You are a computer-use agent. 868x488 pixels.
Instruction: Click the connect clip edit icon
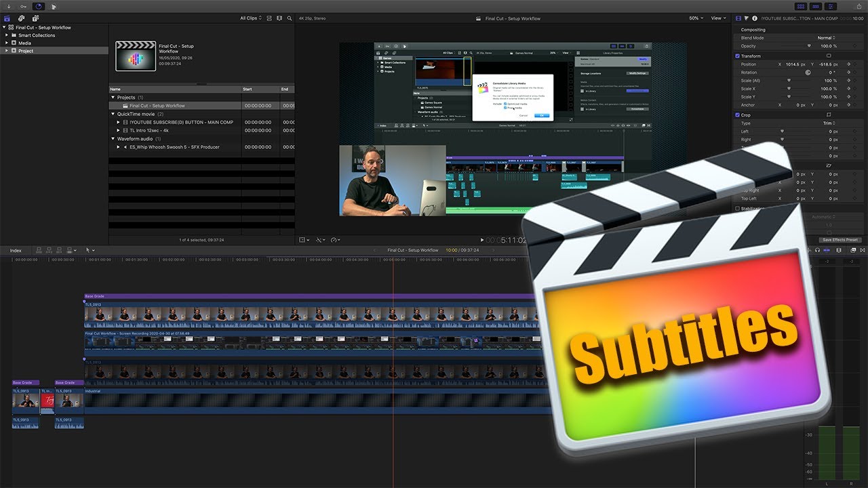click(39, 250)
